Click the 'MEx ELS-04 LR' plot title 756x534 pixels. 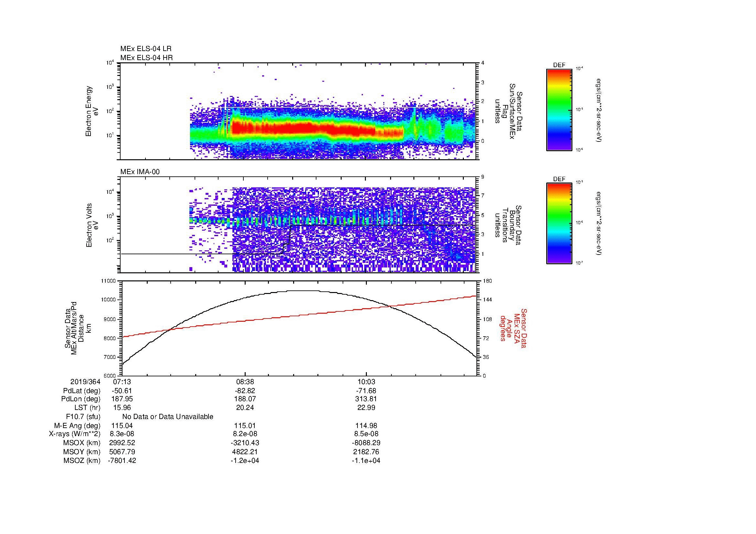coord(146,49)
